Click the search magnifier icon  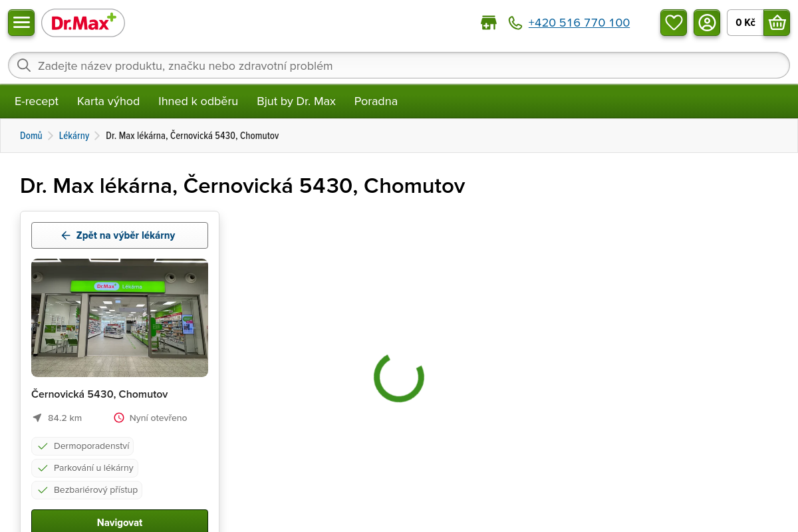click(x=24, y=65)
